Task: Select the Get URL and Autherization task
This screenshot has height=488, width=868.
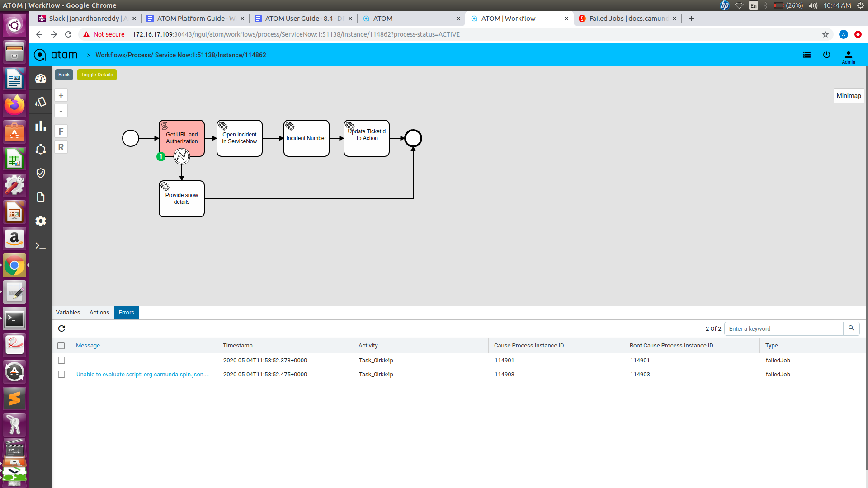Action: [x=182, y=138]
